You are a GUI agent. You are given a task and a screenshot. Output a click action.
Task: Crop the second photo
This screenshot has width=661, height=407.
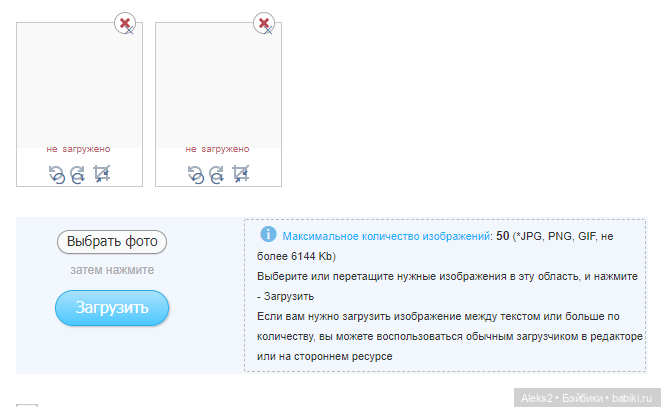241,174
